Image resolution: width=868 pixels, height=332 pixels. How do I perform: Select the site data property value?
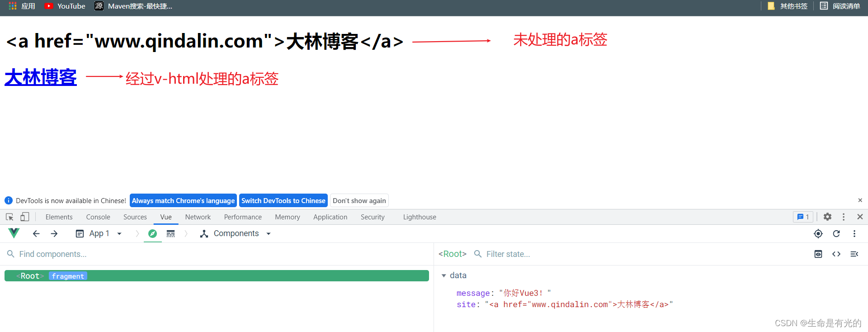[x=579, y=304]
